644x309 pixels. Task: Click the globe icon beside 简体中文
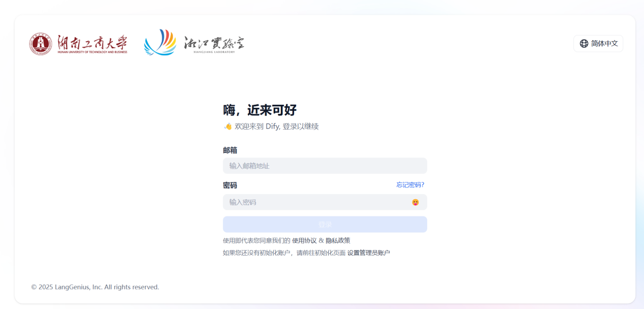tap(583, 44)
